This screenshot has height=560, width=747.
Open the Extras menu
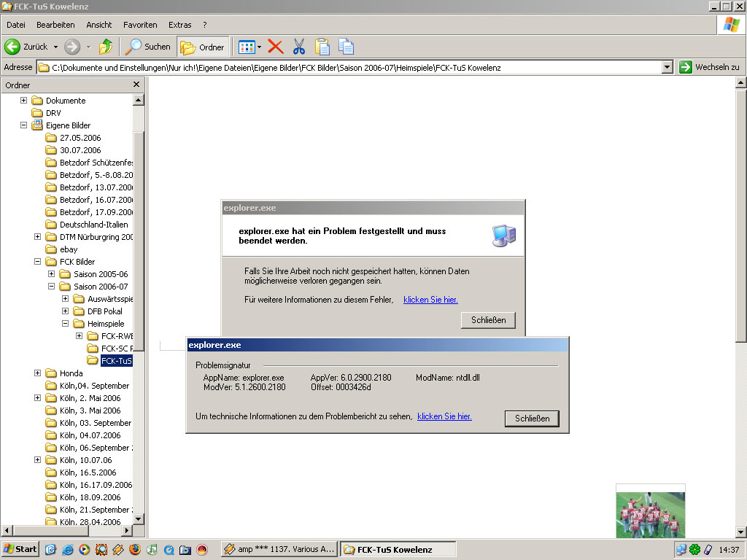click(179, 25)
